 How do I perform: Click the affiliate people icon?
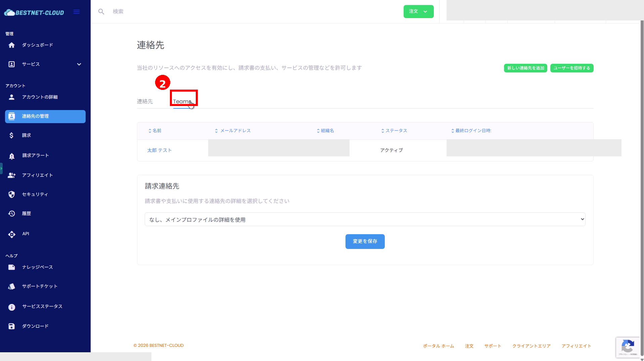pyautogui.click(x=12, y=175)
